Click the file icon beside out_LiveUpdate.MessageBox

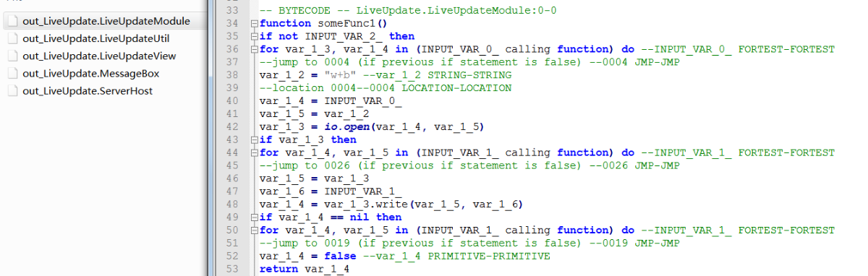[12, 73]
